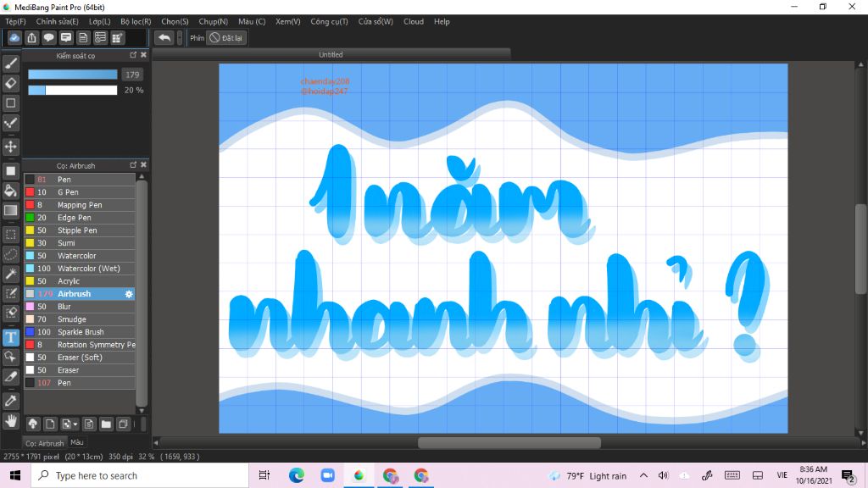Click the duplicate brush icon
The width and height of the screenshot is (868, 488).
[x=124, y=424]
